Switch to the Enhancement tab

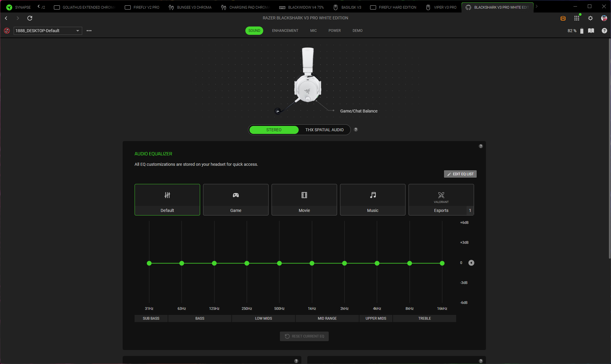[x=285, y=31]
